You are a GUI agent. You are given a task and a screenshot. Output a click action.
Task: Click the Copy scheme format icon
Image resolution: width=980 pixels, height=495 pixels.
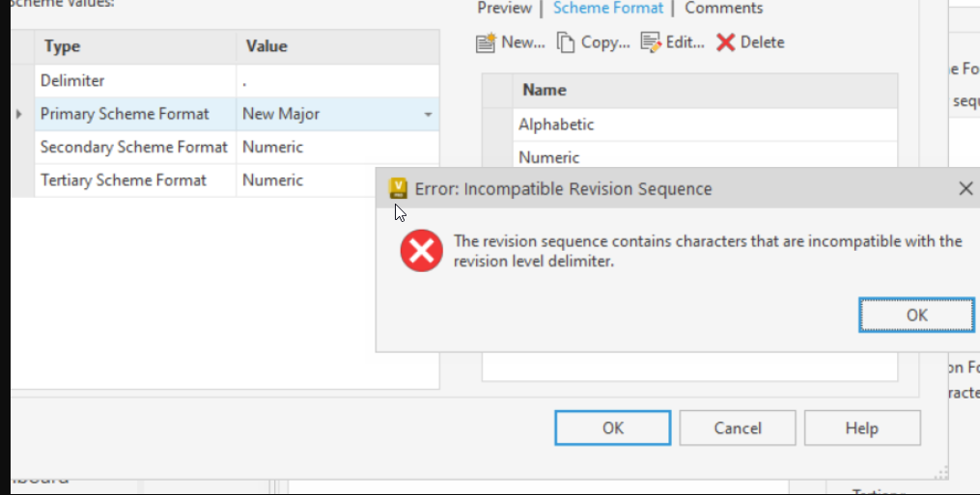point(565,42)
